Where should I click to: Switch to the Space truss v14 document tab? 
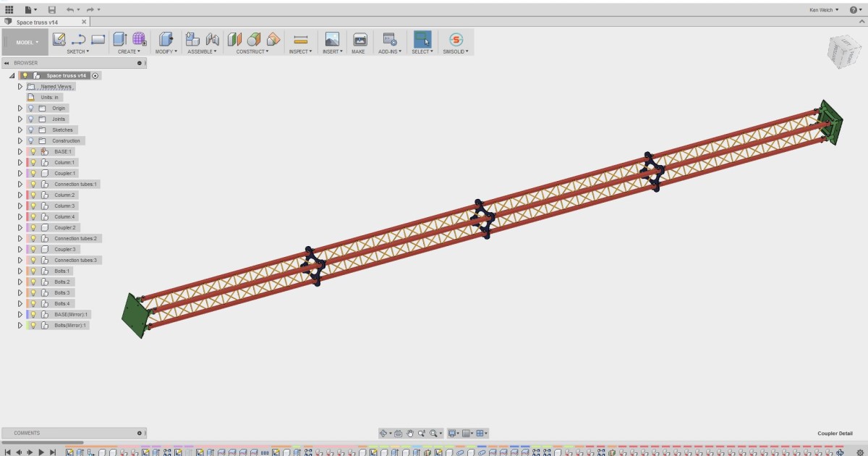pos(36,22)
